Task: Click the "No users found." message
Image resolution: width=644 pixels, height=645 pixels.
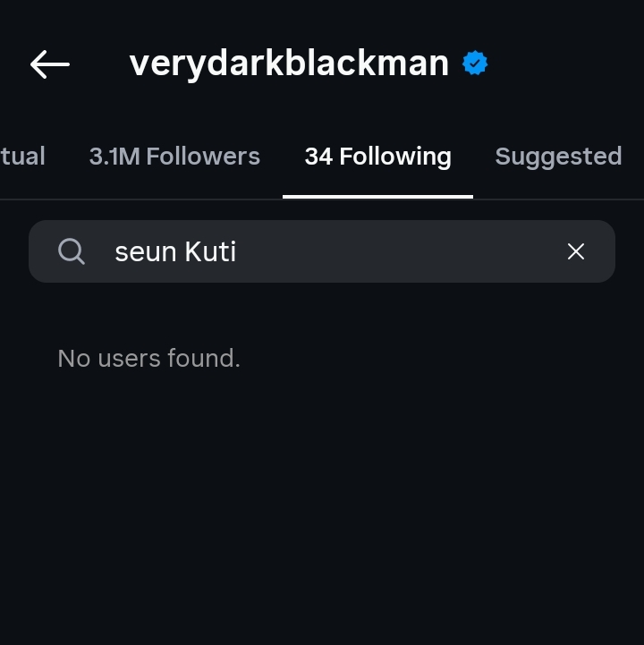Action: pos(148,359)
